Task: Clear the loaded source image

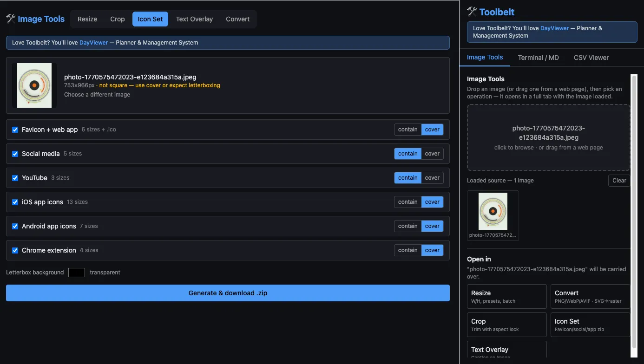Action: pos(619,181)
